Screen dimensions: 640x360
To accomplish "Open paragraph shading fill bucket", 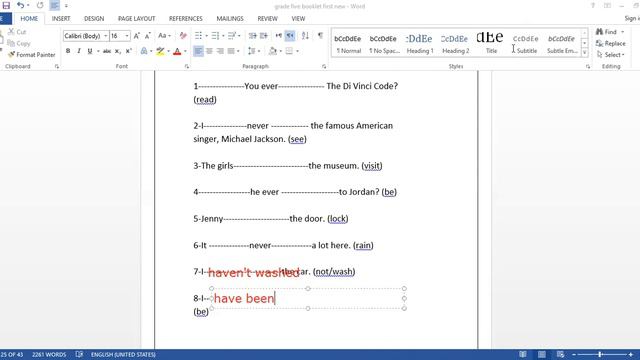I will [273, 51].
